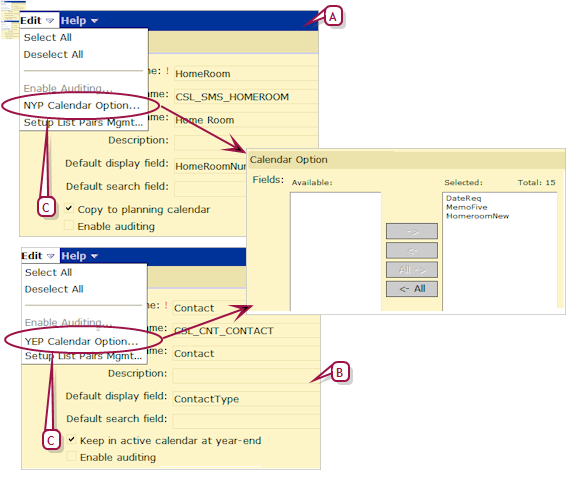Expand the top Help menu arrow
This screenshot has width=576, height=480.
pos(94,21)
